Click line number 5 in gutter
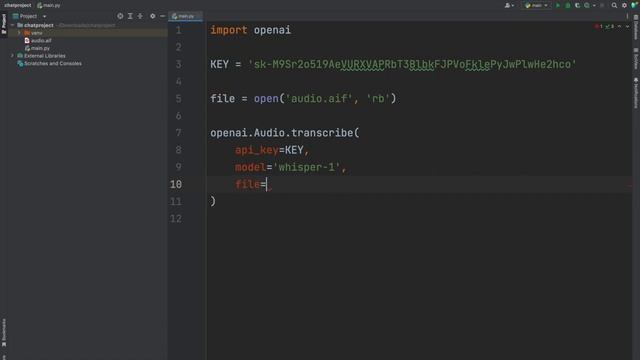 pos(178,99)
